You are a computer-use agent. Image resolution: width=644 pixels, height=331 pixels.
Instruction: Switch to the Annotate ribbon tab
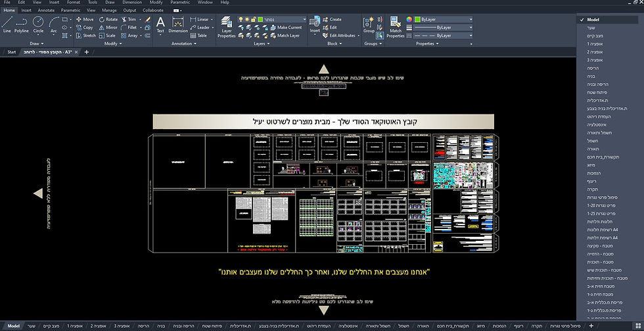(45, 11)
